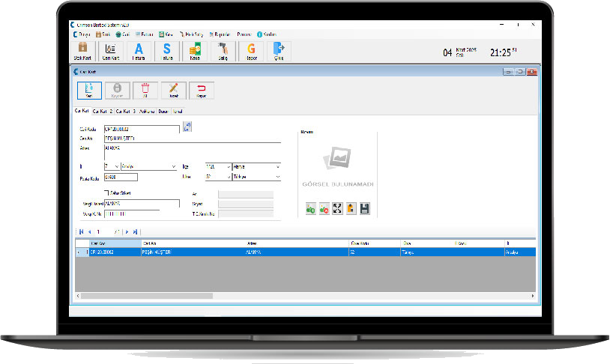The height and width of the screenshot is (364, 610).
Task: Click the floppy disk save image icon
Action: [x=364, y=209]
